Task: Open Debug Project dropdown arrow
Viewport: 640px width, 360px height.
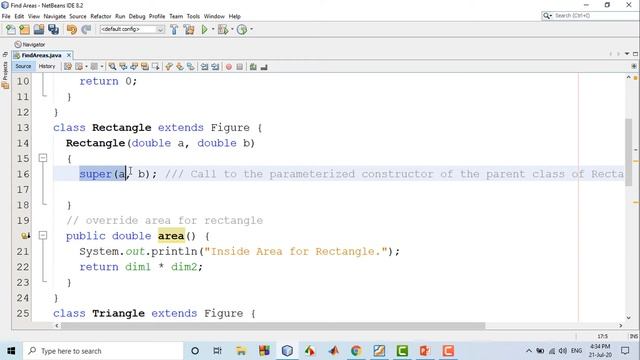Action: 232,29
